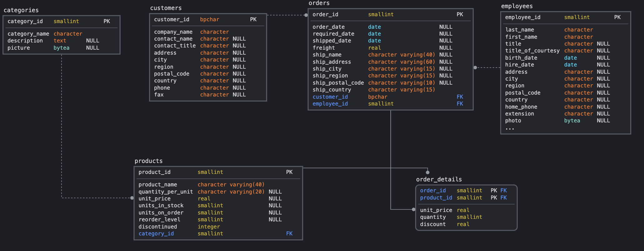Screen dimensions: 644x251
Task: Click the employees table name
Action: (517, 6)
